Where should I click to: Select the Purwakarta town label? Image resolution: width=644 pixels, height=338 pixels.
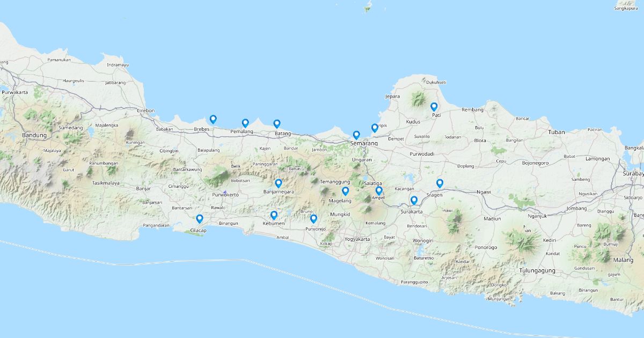coord(15,92)
